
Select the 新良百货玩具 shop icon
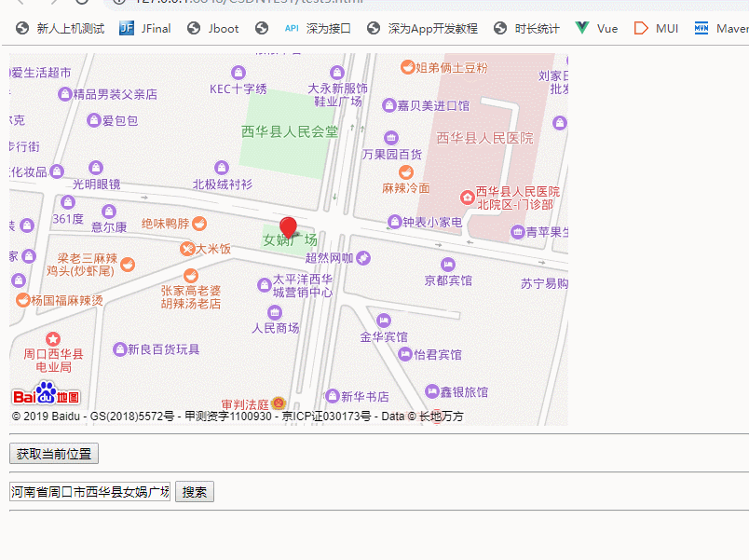point(119,349)
